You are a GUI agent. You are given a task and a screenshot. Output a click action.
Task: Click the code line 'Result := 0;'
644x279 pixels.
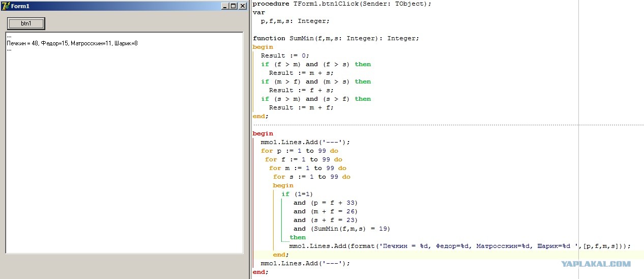(x=285, y=55)
